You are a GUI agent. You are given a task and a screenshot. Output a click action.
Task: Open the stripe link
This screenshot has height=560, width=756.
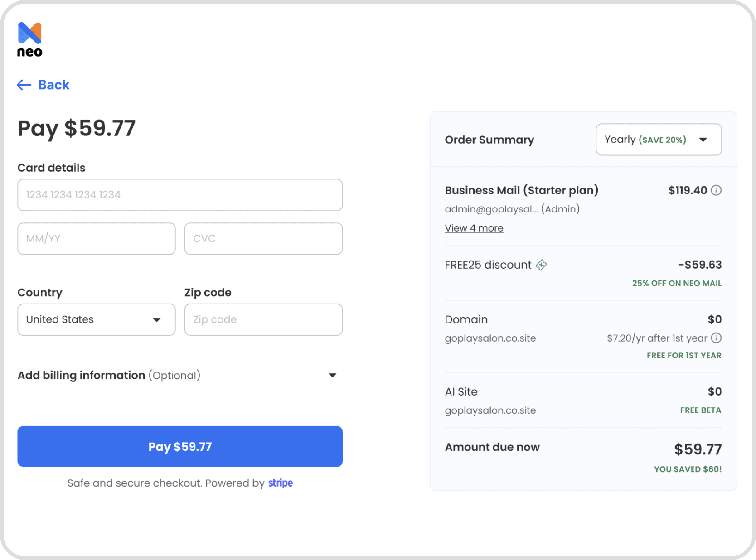tap(281, 483)
